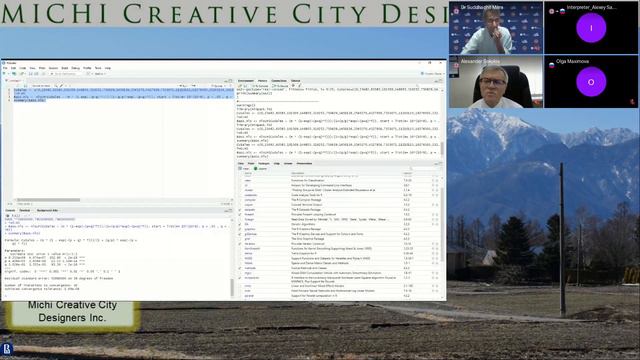
Task: Maximize the source editor pane with its corner icon
Action: [x=231, y=81]
